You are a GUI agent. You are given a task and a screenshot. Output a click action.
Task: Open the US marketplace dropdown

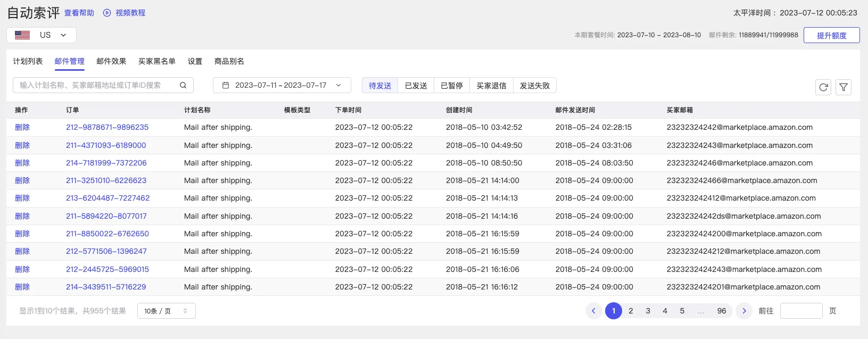tap(42, 35)
